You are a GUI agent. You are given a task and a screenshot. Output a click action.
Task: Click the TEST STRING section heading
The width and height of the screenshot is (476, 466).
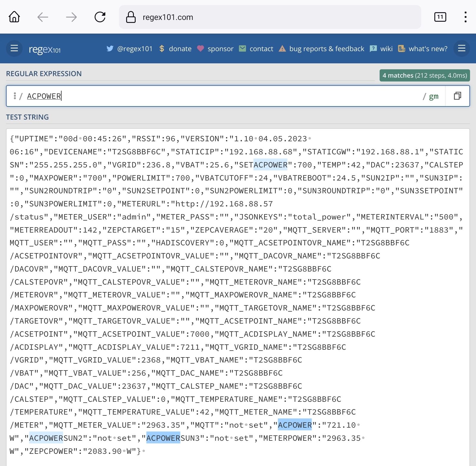tap(27, 117)
